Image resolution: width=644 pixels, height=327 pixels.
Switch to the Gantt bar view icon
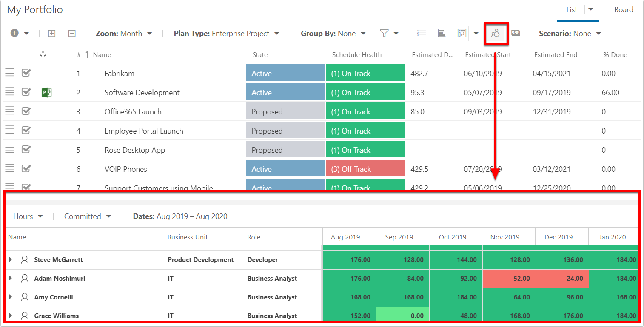[x=442, y=33]
